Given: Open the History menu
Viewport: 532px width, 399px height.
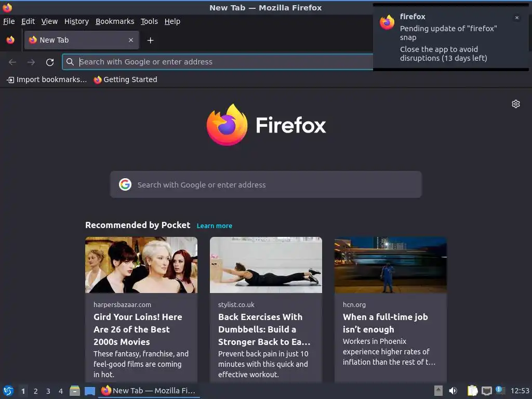Looking at the screenshot, I should point(77,21).
